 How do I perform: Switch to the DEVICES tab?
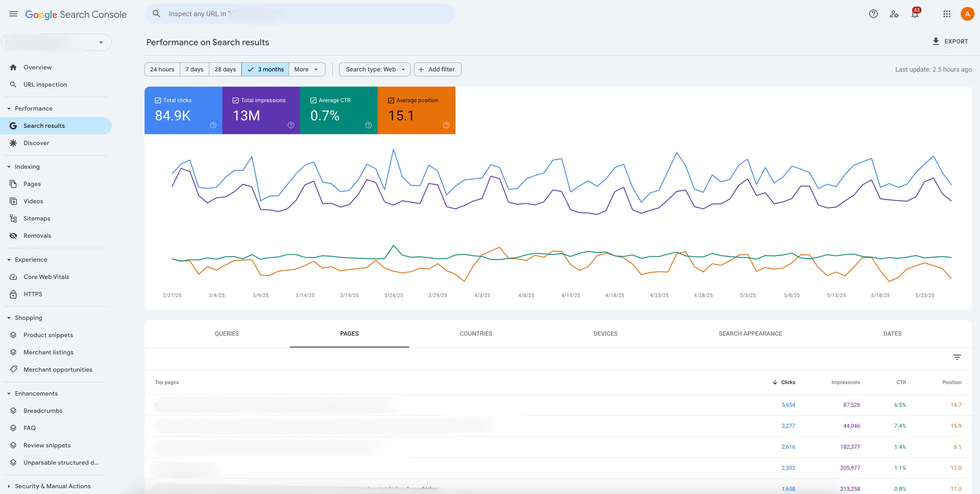[605, 334]
